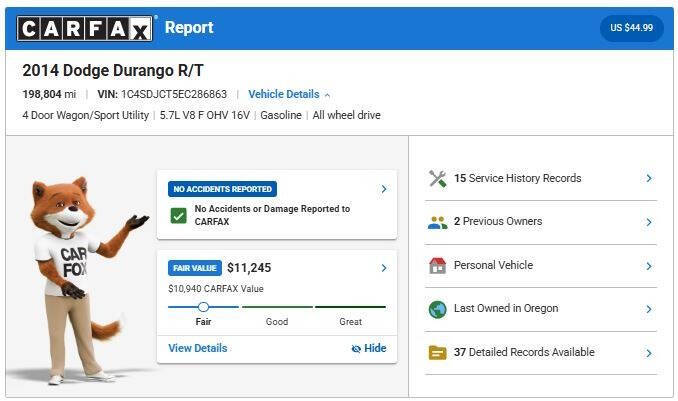The image size is (678, 401).
Task: Click the globe icon for Last Owned
Action: click(x=438, y=309)
